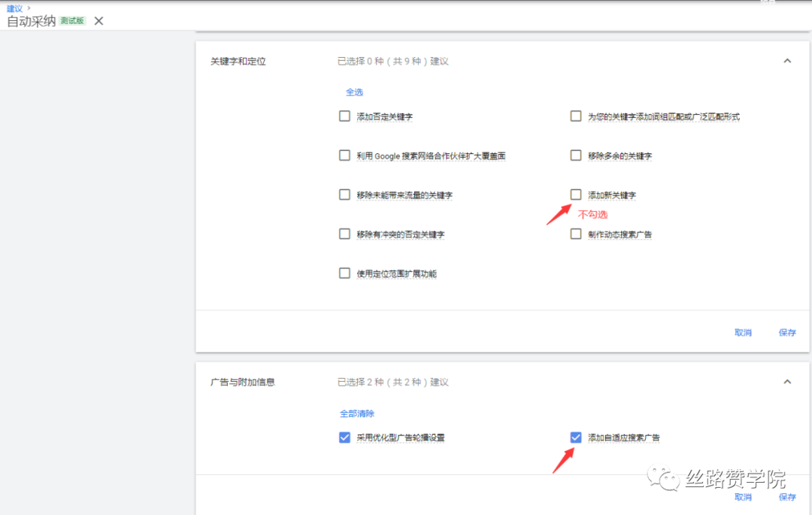Click the 全选 select-all link
The width and height of the screenshot is (812, 515).
click(x=354, y=92)
